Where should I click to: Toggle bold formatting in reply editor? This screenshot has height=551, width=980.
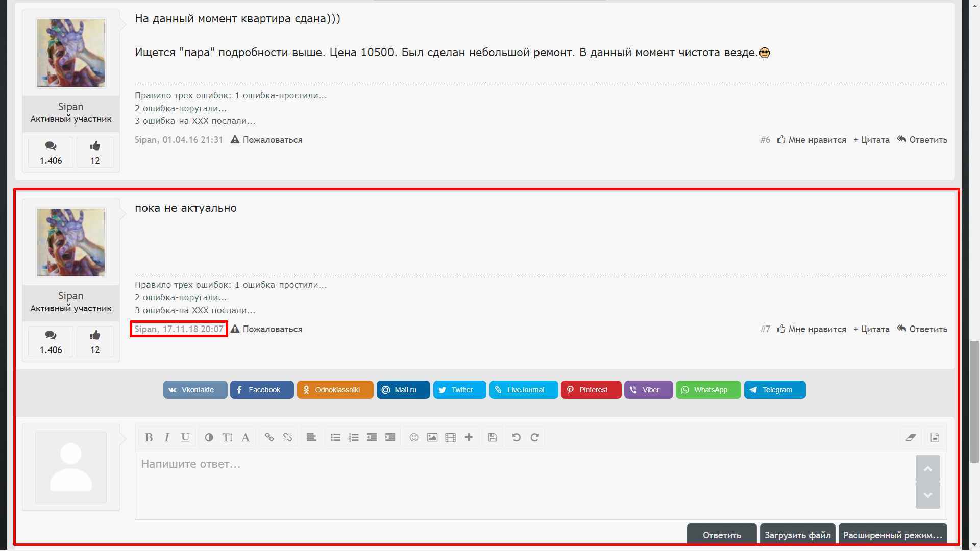click(149, 437)
